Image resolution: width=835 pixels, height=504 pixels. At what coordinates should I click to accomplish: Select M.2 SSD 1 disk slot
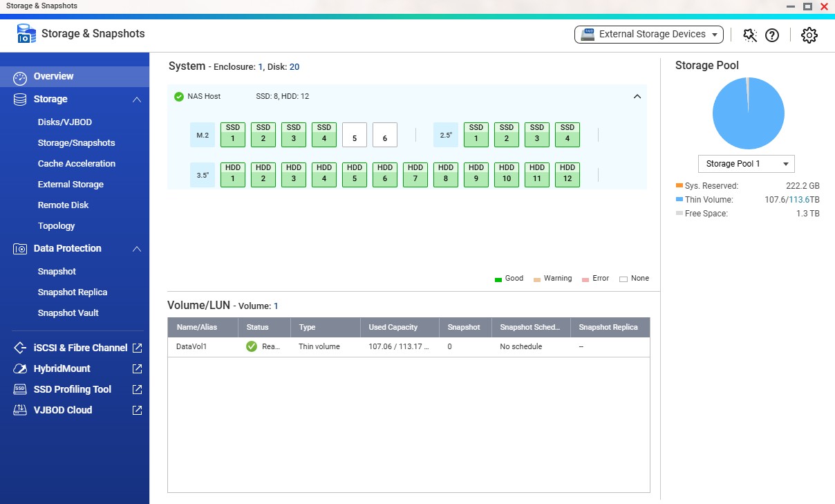click(233, 135)
